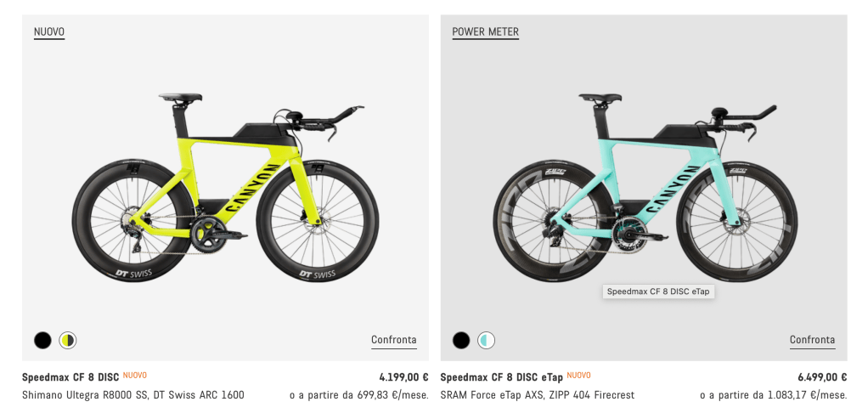
Task: Click the 699,83 €/mese financing text
Action: click(x=358, y=395)
